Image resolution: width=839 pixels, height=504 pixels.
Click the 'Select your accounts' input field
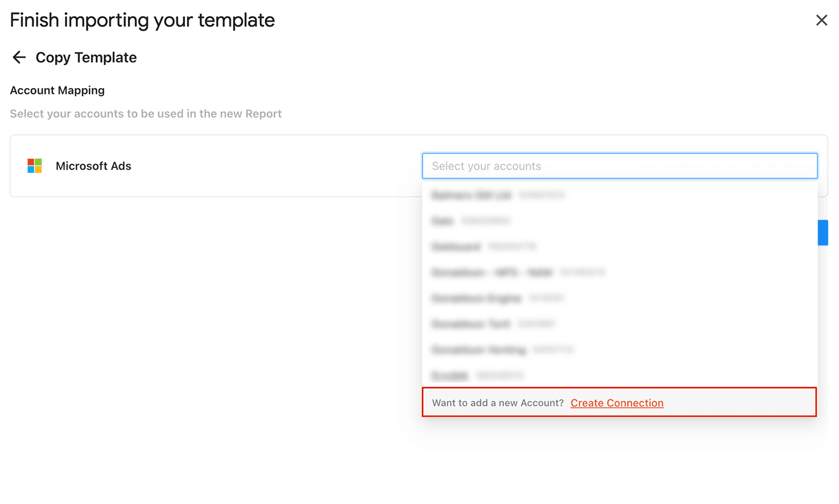click(x=619, y=166)
